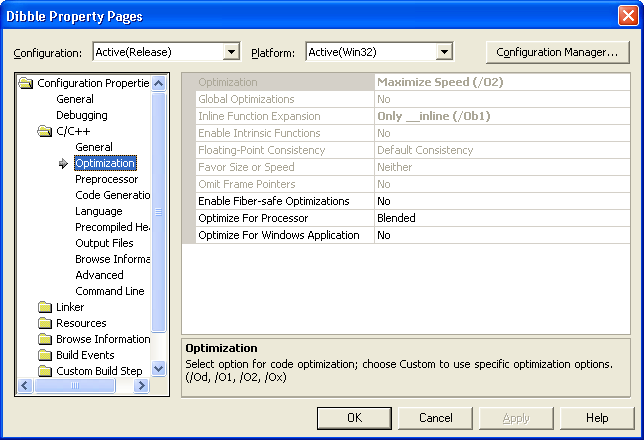Image resolution: width=644 pixels, height=440 pixels.
Task: Click the Help button
Action: click(x=597, y=418)
